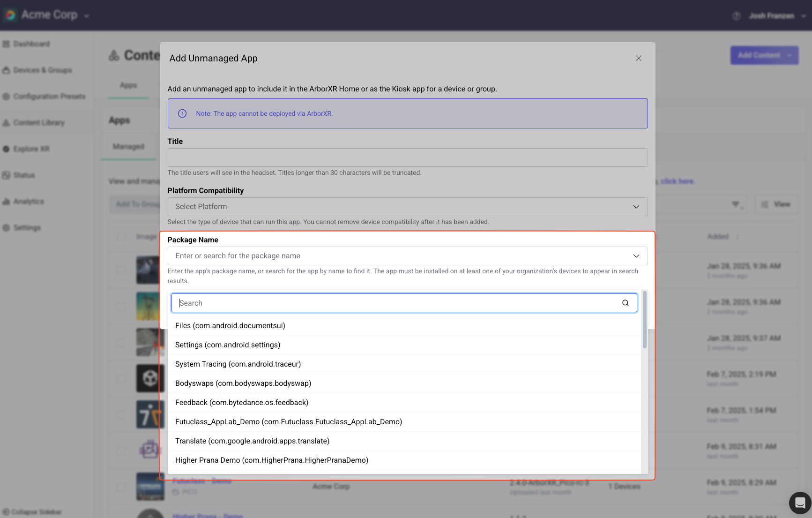Click the View button
The image size is (812, 518).
776,204
